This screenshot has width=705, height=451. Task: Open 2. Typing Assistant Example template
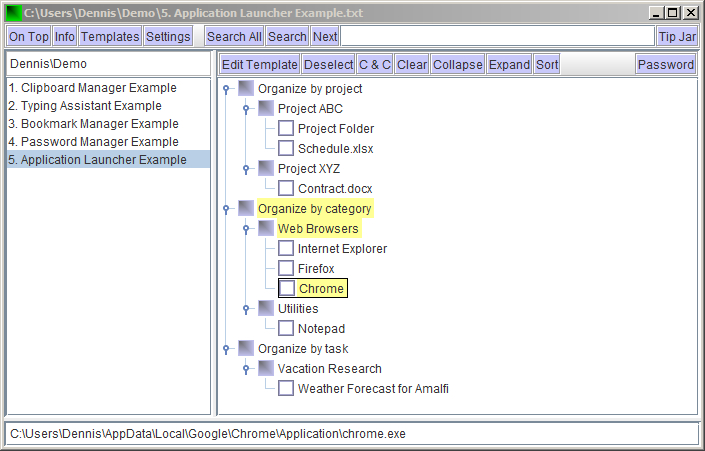pos(108,106)
